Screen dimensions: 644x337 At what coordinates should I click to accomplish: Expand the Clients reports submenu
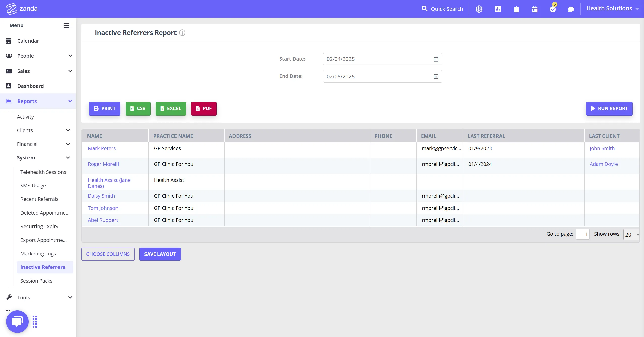coord(68,130)
